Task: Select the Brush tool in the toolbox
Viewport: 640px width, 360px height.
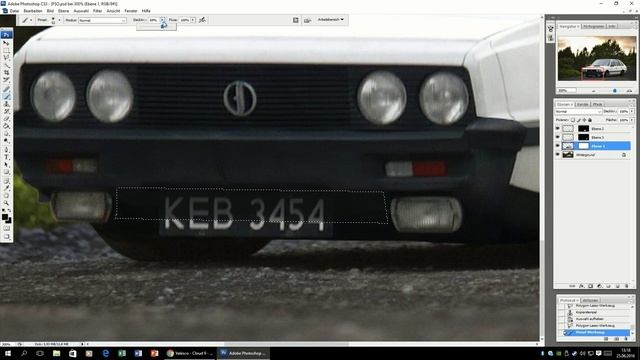Action: tap(6, 96)
